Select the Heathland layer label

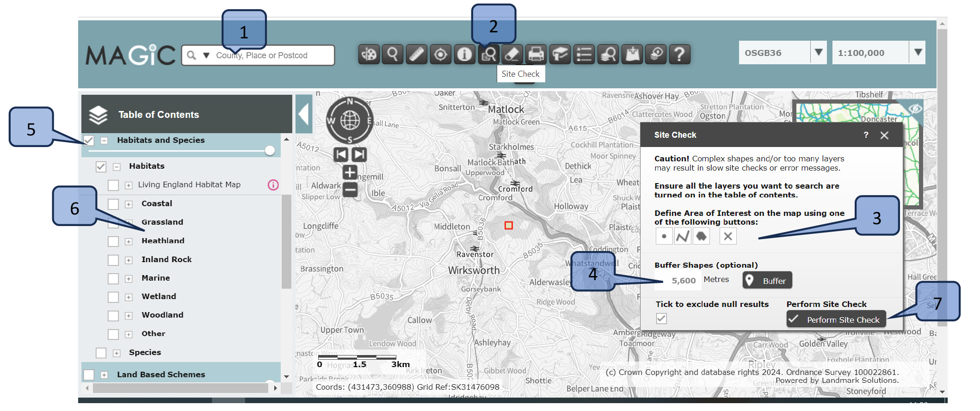coord(163,241)
